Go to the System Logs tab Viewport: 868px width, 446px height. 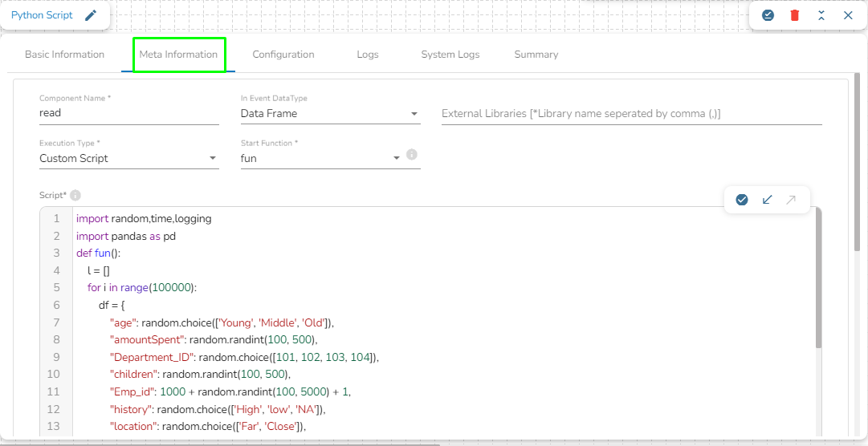pyautogui.click(x=450, y=55)
